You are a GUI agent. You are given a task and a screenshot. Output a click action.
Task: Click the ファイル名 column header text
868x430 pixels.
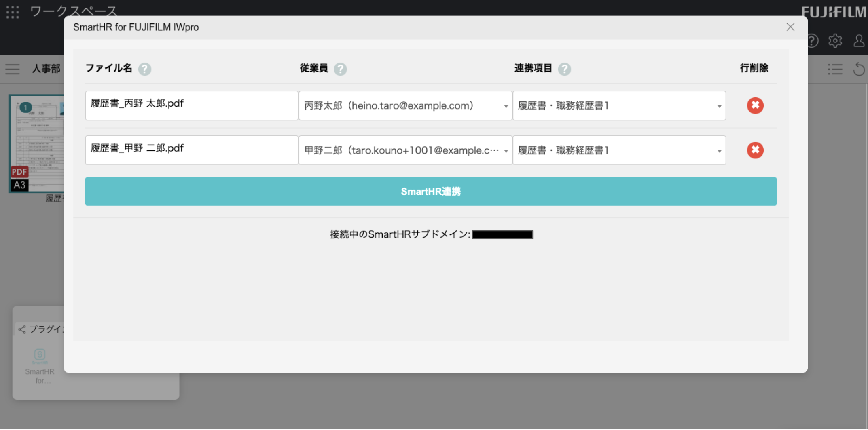click(109, 68)
